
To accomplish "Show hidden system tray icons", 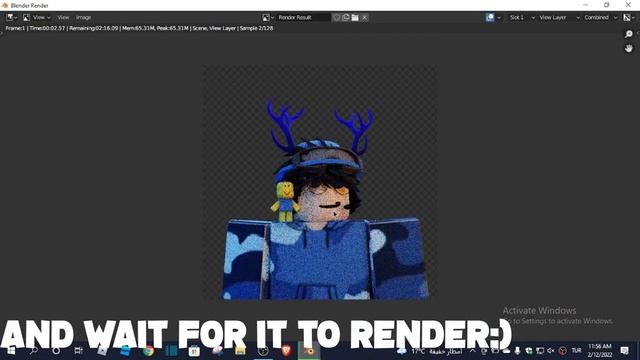I will point(473,351).
